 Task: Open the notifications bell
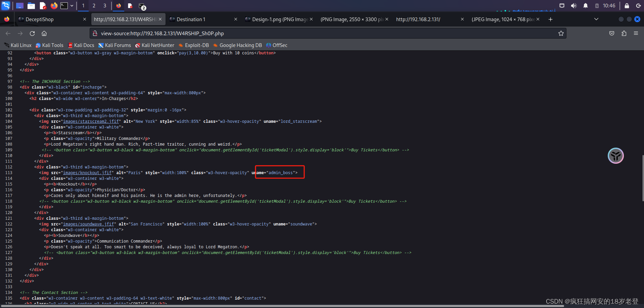[x=586, y=6]
